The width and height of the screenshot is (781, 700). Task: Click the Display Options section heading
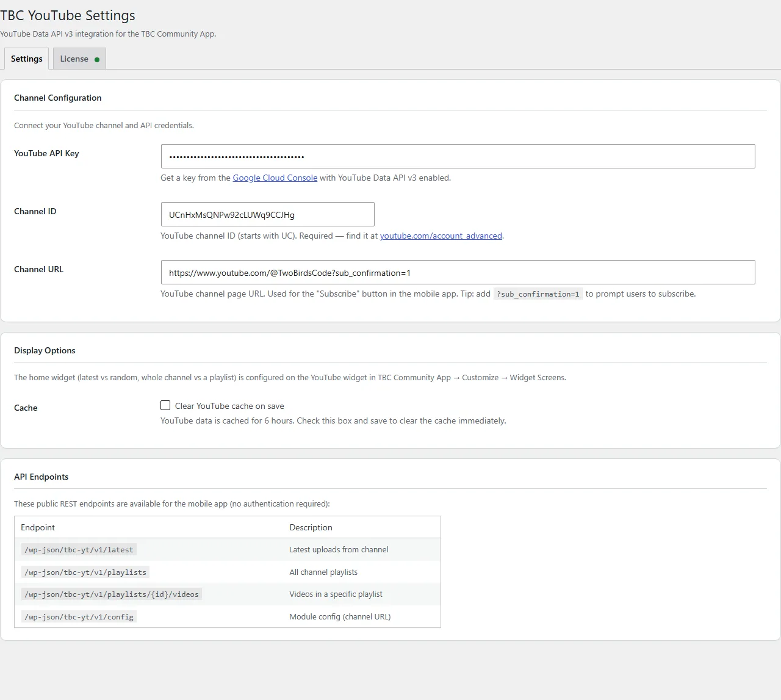[x=45, y=350]
